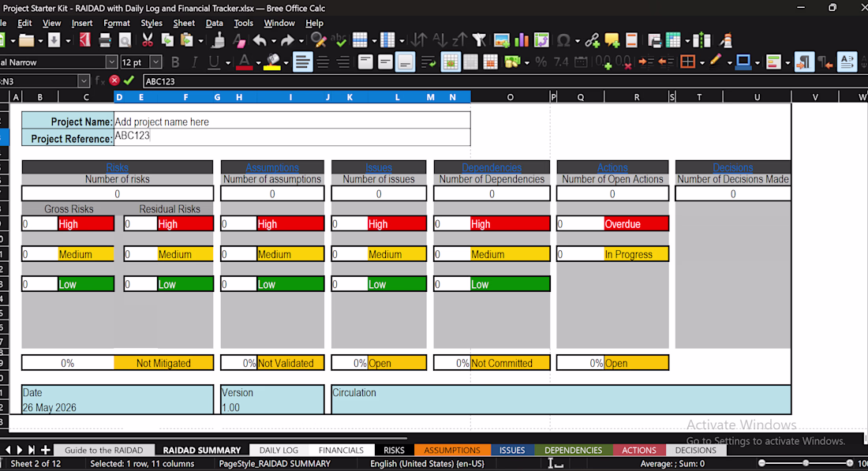Click the Insert Hyperlink icon
Screen dimensions: 868x471
pyautogui.click(x=592, y=40)
